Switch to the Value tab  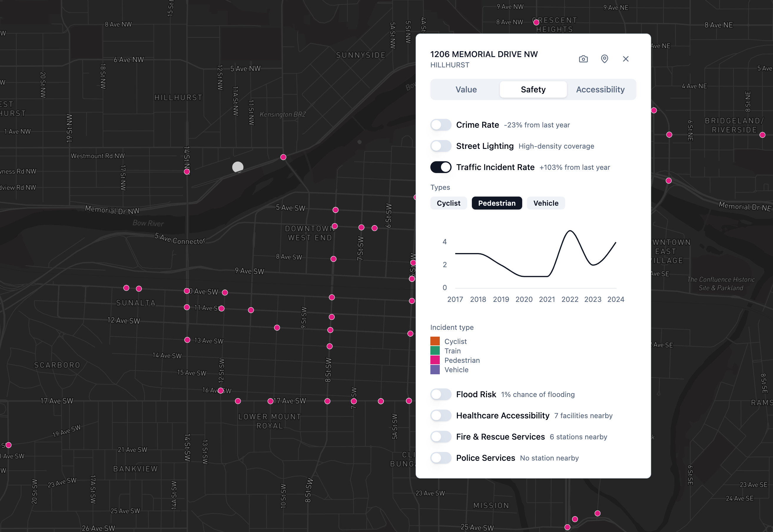coord(466,89)
